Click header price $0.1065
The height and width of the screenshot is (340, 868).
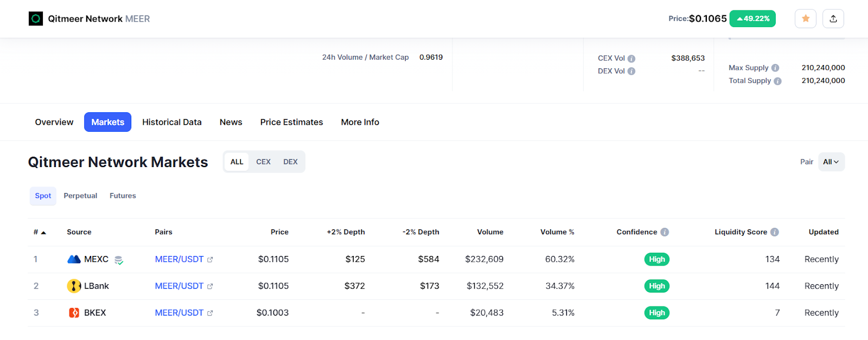tap(708, 18)
